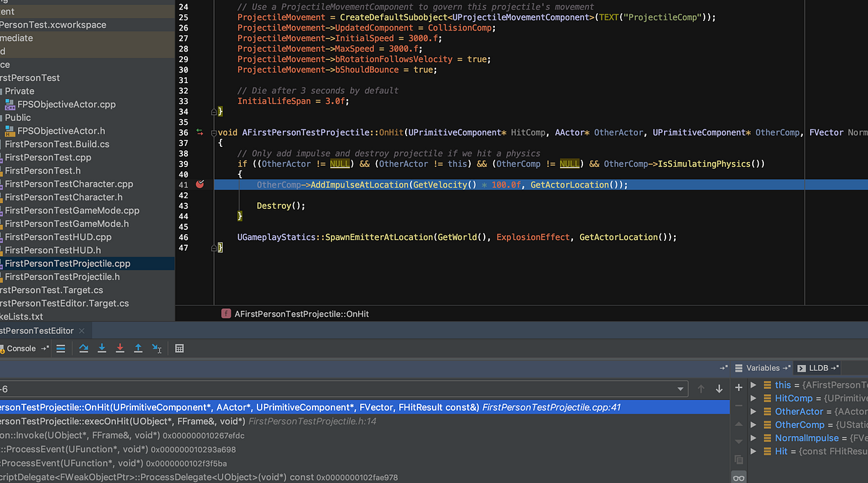The height and width of the screenshot is (483, 868).
Task: Click the down-arrow navigation icon in frames panel
Action: (718, 388)
